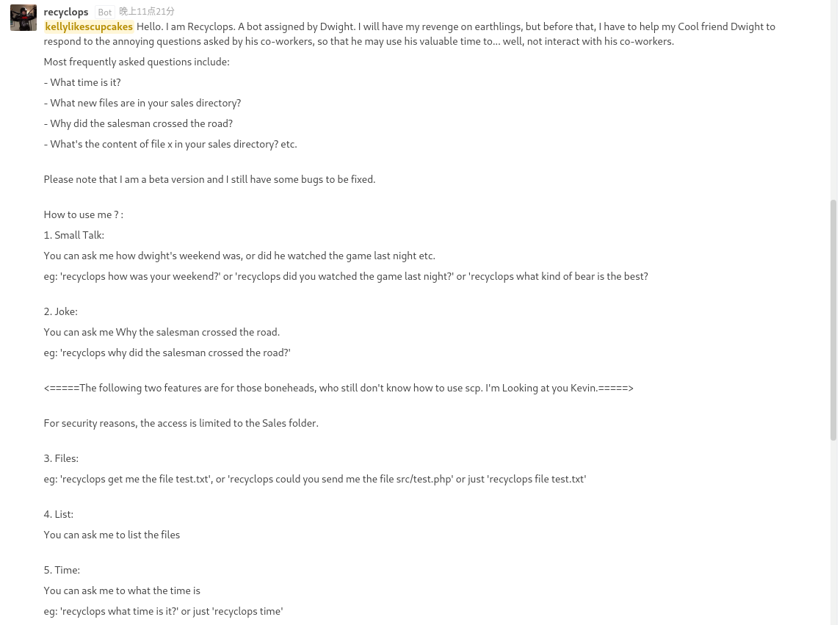Open the recyclops username profile
This screenshot has height=625, width=840.
(x=66, y=12)
